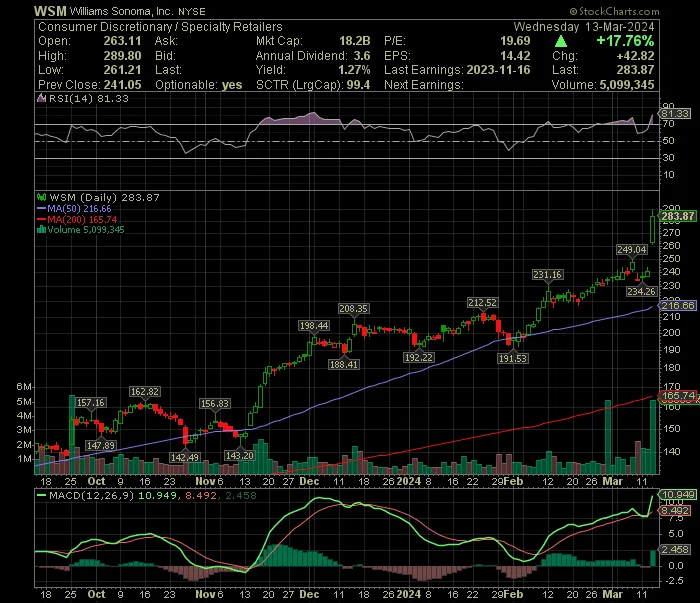Image resolution: width=700 pixels, height=603 pixels.
Task: Click the 231.16 peak price label
Action: click(547, 274)
